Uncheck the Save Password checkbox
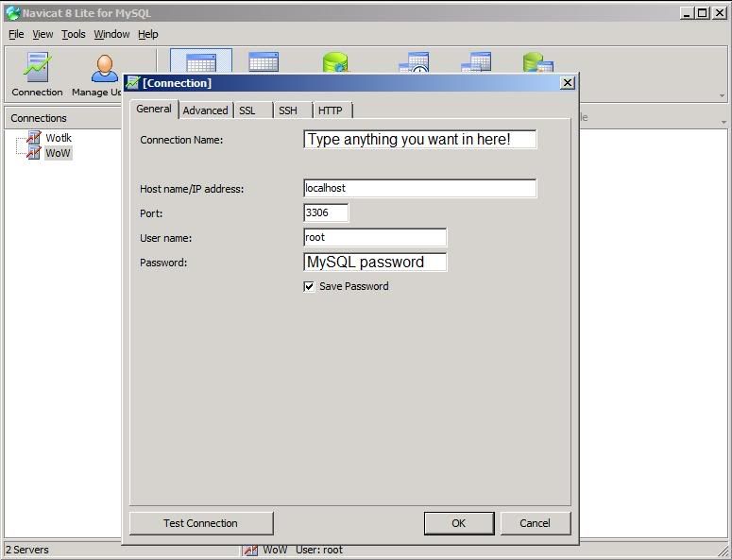The image size is (732, 560). point(309,286)
